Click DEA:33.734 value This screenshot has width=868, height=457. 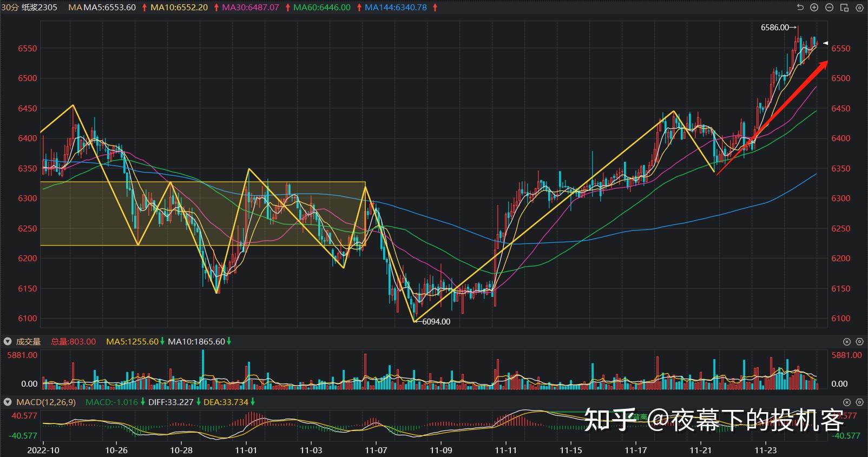click(x=225, y=402)
